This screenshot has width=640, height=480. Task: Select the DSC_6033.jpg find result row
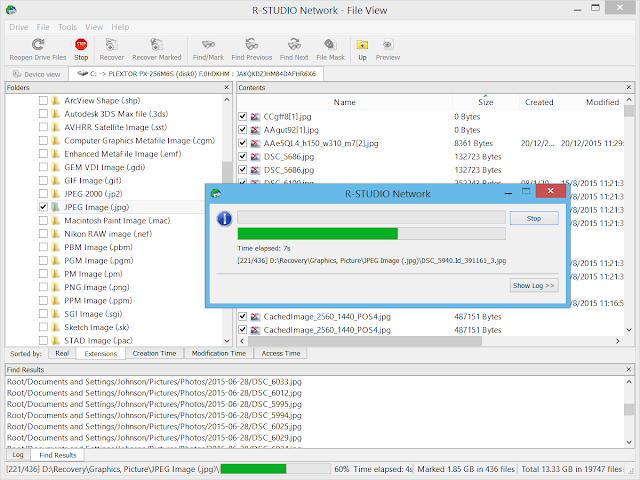(x=154, y=382)
